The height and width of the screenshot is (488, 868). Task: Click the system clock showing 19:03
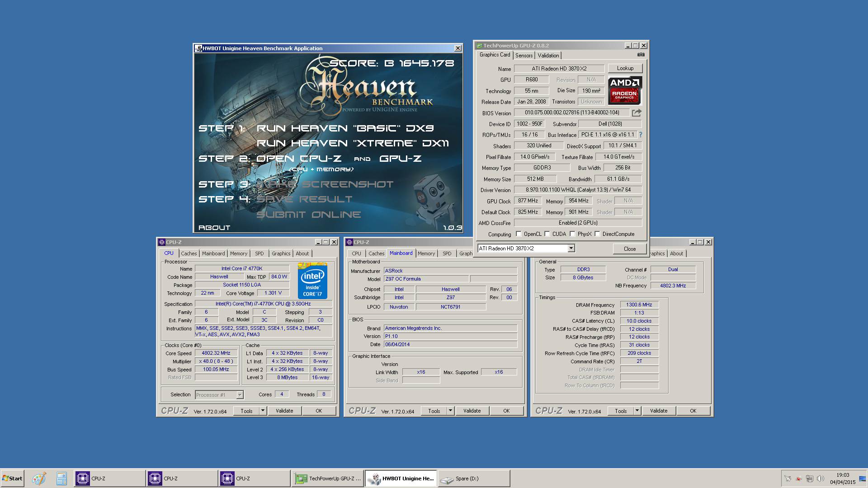(843, 475)
